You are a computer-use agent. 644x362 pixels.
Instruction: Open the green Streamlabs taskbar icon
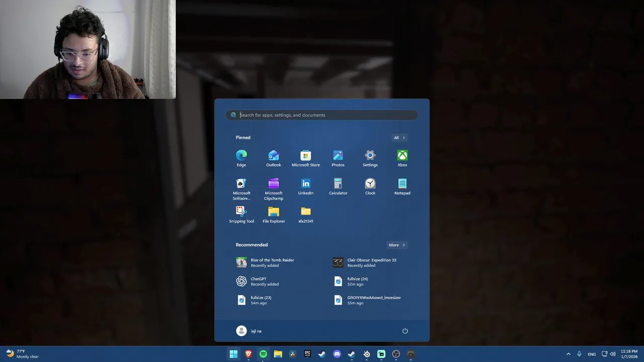coord(381,354)
